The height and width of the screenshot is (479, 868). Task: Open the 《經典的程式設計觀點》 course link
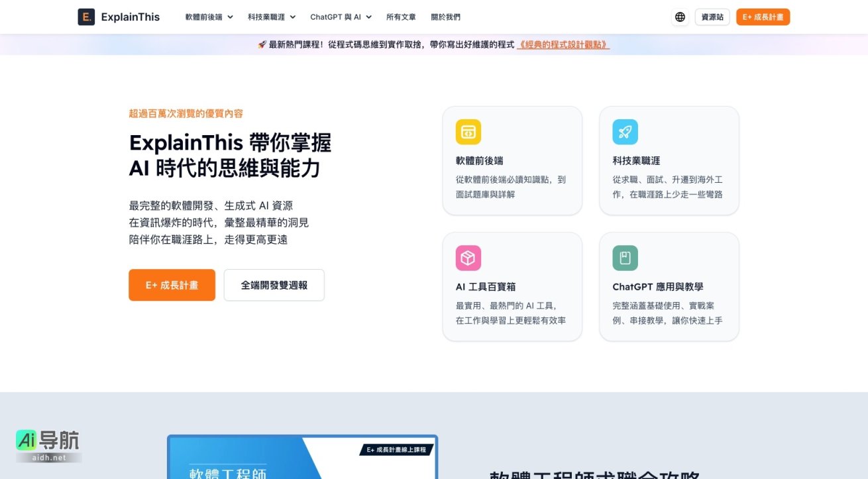pos(563,44)
